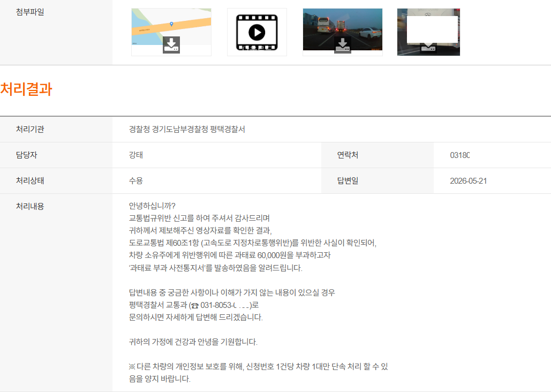The height and width of the screenshot is (392, 551).
Task: Click download icon on the blurred truck photo
Action: (428, 48)
